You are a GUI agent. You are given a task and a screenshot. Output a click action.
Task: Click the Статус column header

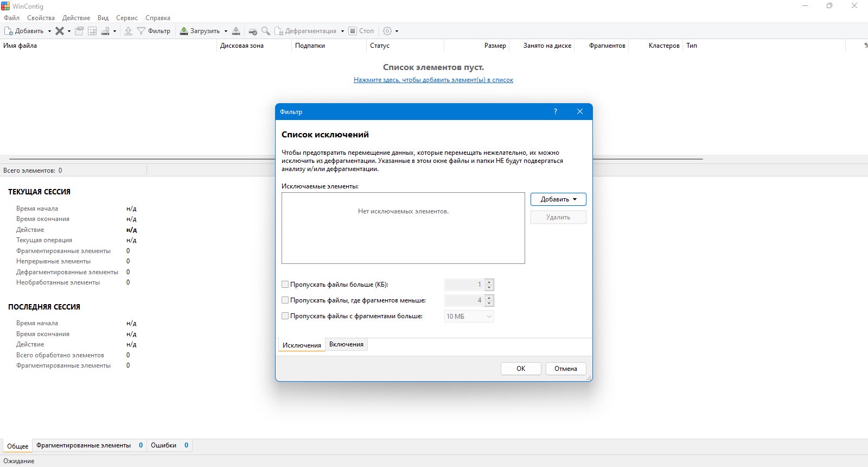point(405,46)
